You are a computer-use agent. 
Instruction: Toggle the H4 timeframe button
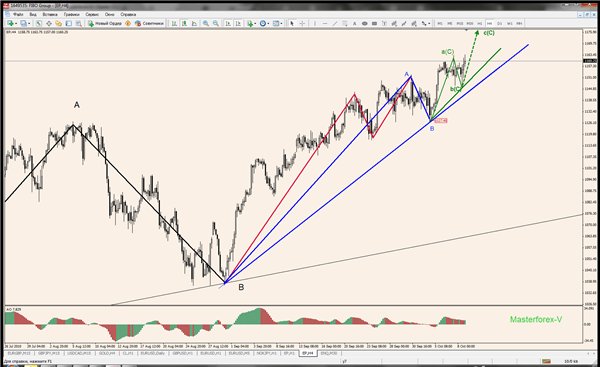[489, 23]
